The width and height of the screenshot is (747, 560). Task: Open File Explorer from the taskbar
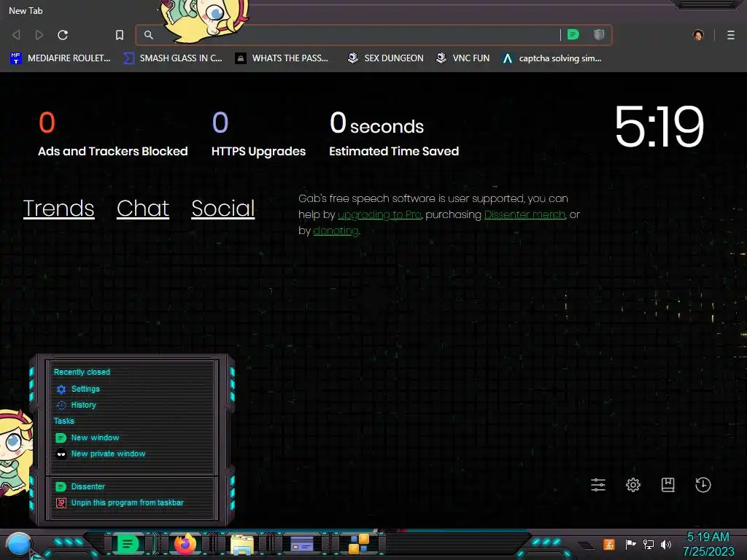point(242,544)
